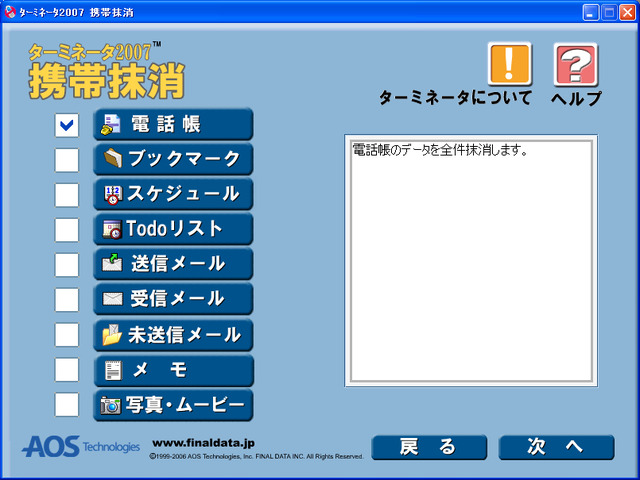Open the www.finaldata.jp link
The height and width of the screenshot is (480, 640).
coord(204,443)
